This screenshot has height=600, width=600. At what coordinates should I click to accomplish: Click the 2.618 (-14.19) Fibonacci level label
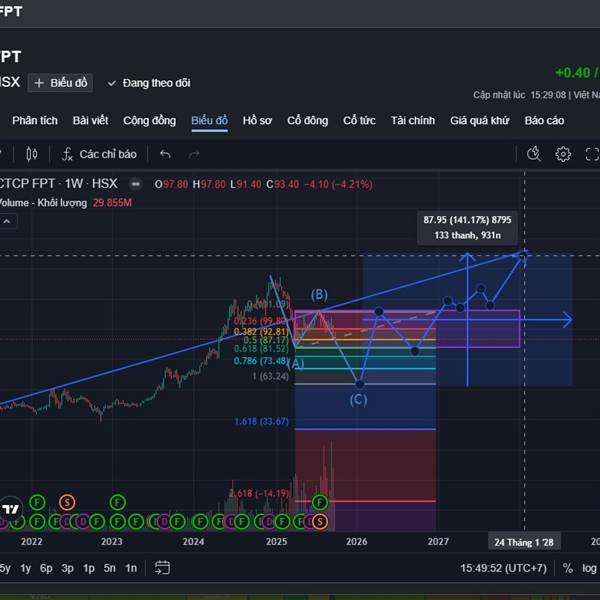(259, 493)
